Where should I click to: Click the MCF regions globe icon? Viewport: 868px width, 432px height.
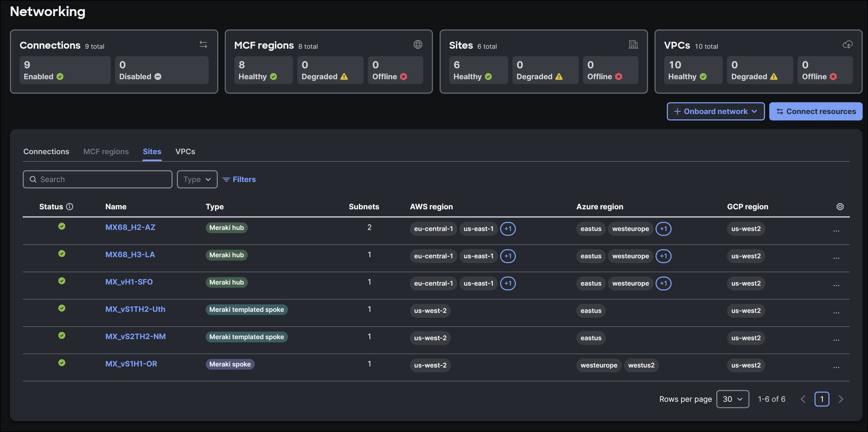click(418, 44)
